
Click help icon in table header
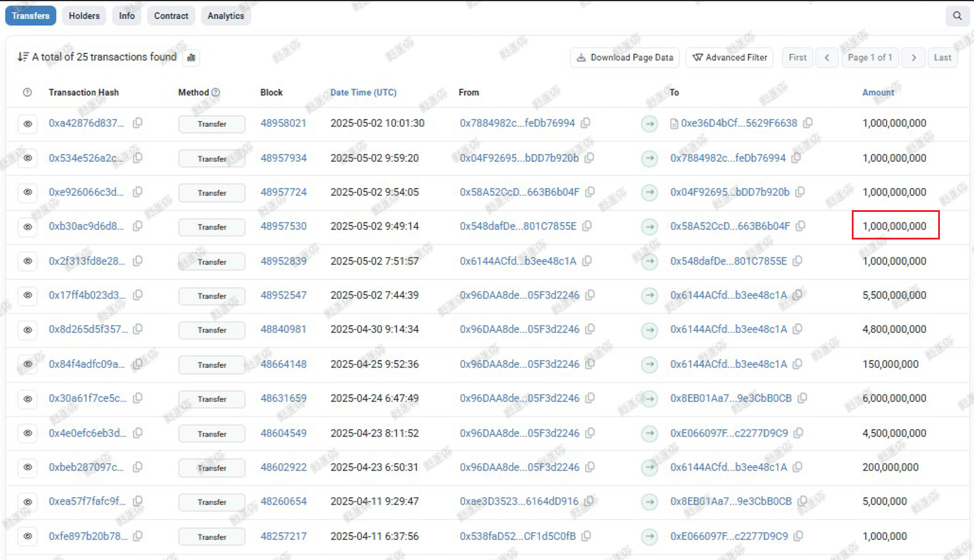point(27,92)
